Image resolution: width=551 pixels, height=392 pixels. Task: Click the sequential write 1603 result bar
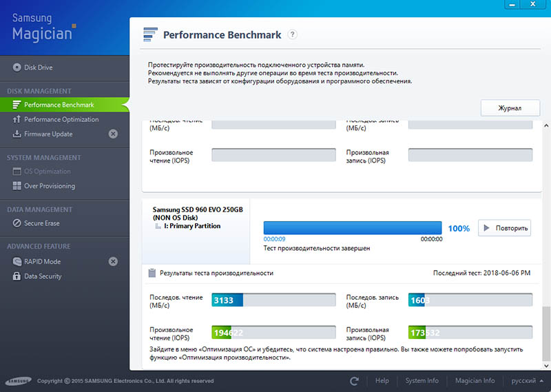coord(470,300)
